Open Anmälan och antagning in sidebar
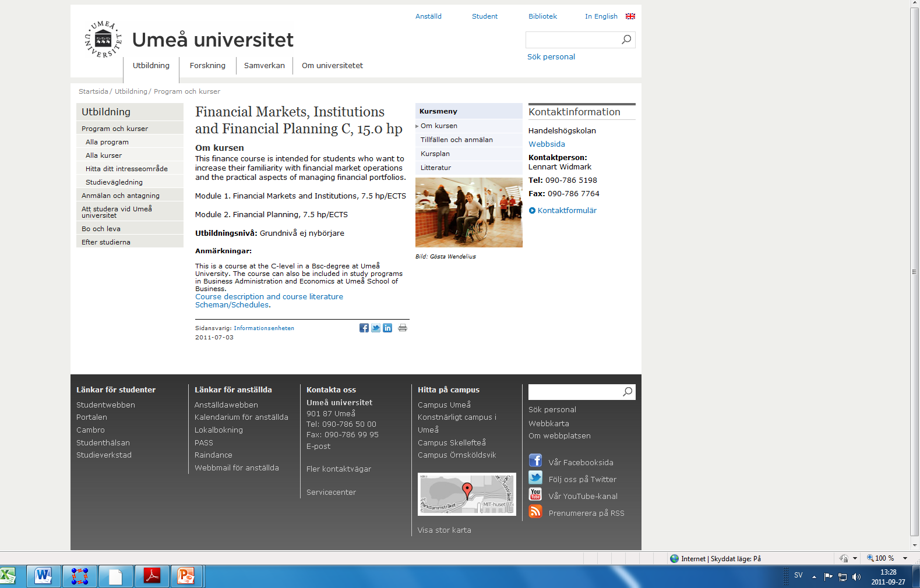This screenshot has width=920, height=588. point(130,196)
